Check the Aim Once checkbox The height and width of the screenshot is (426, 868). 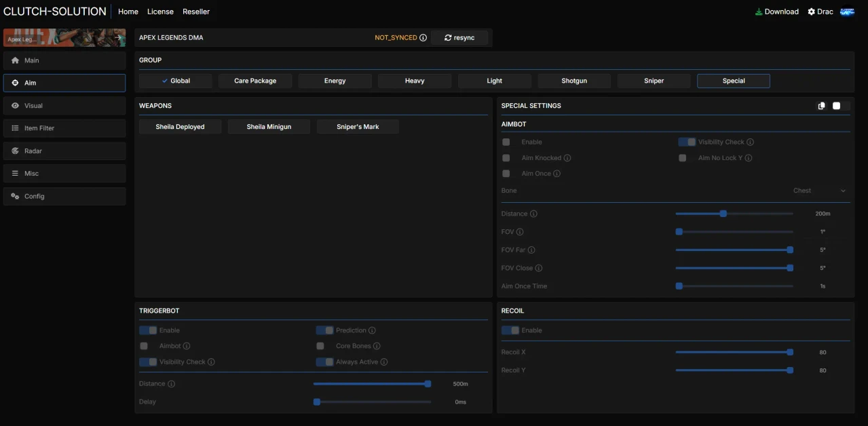point(506,174)
